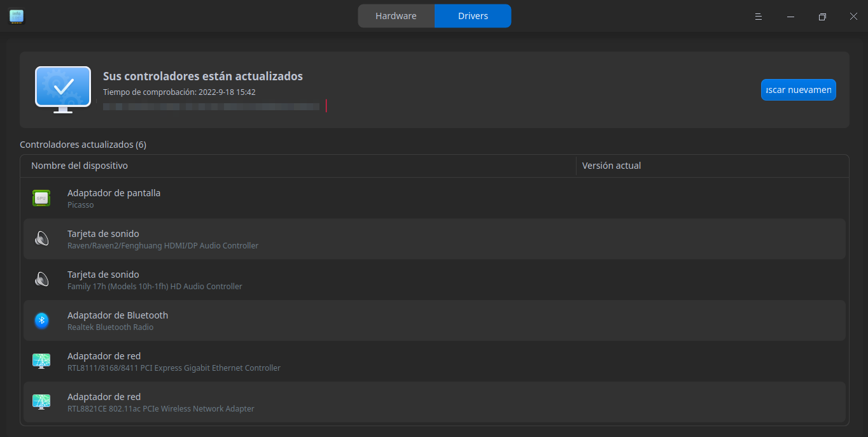Viewport: 868px width, 437px height.
Task: Click the Realtek Bluetooth Radio text
Action: (x=111, y=327)
